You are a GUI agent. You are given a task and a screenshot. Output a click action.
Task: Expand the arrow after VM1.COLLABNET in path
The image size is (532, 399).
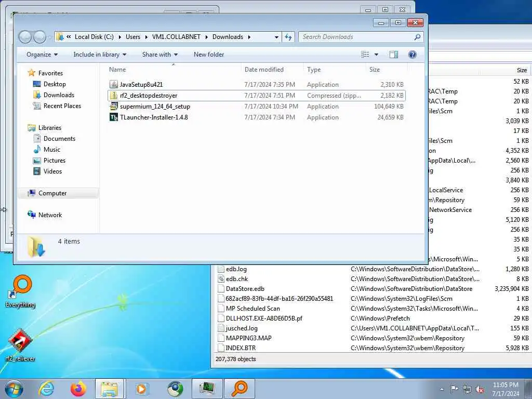(206, 37)
